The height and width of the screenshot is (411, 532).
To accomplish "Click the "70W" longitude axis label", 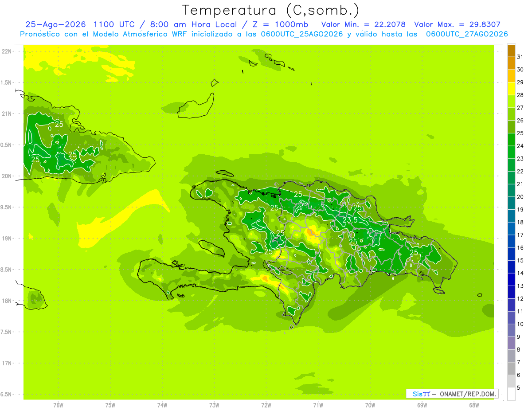I will pos(370,405).
